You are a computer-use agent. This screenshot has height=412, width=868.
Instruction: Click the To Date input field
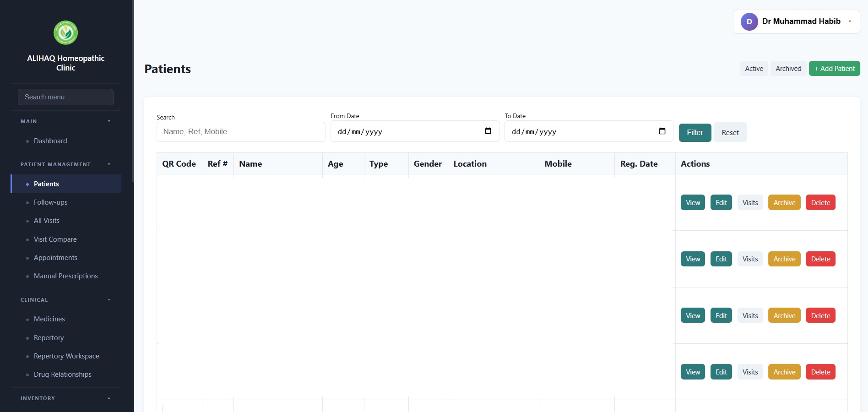pos(589,131)
